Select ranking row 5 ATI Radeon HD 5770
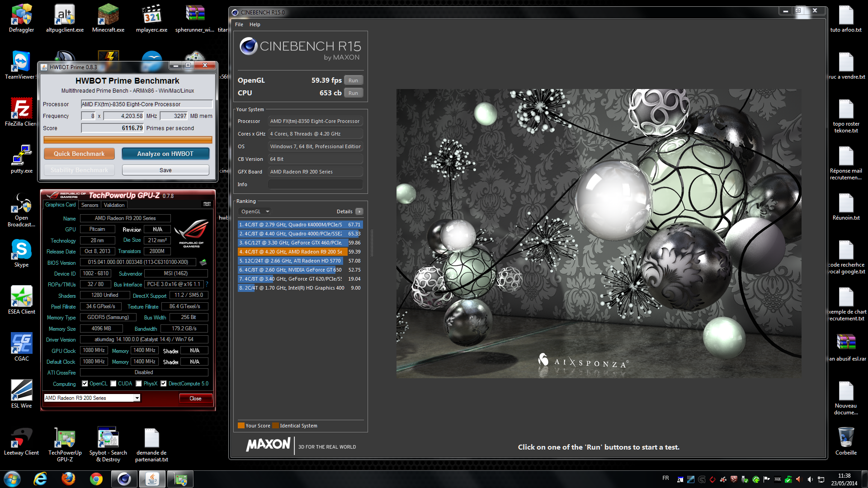The width and height of the screenshot is (868, 488). point(300,261)
